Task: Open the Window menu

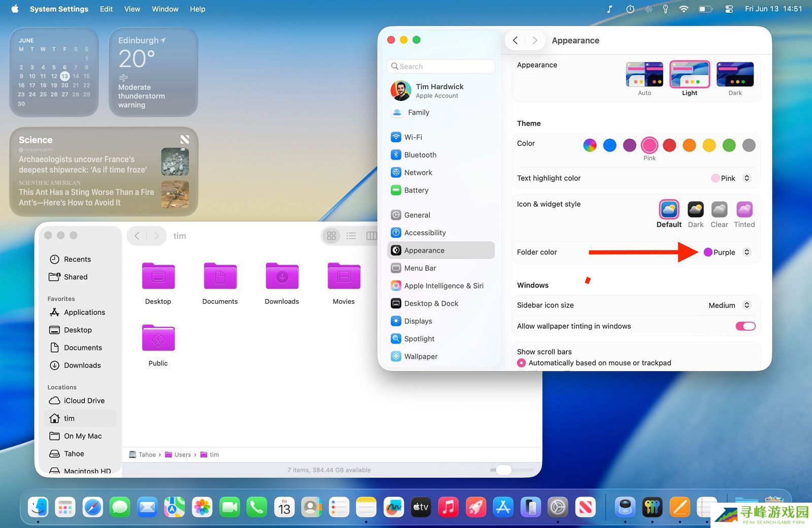Action: tap(165, 9)
